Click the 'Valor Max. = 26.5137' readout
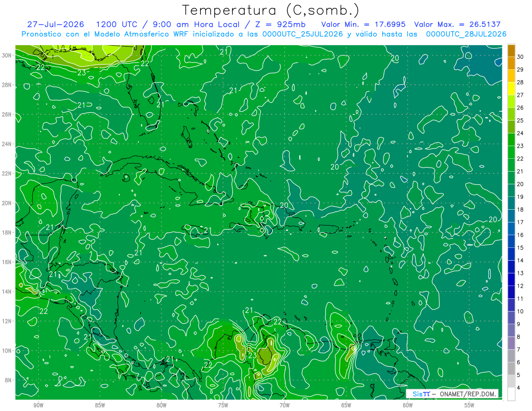Screen dimensions: 532x411 458,24
